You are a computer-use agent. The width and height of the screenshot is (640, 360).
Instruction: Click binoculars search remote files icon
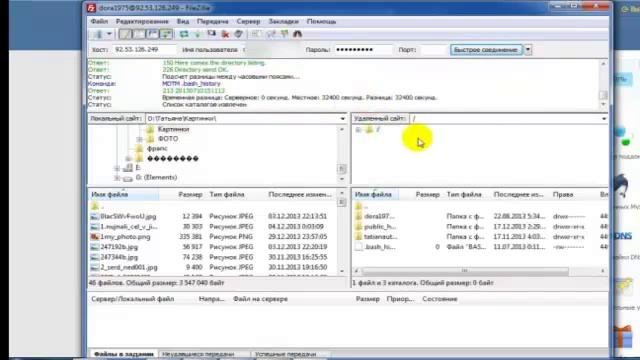[x=297, y=34]
